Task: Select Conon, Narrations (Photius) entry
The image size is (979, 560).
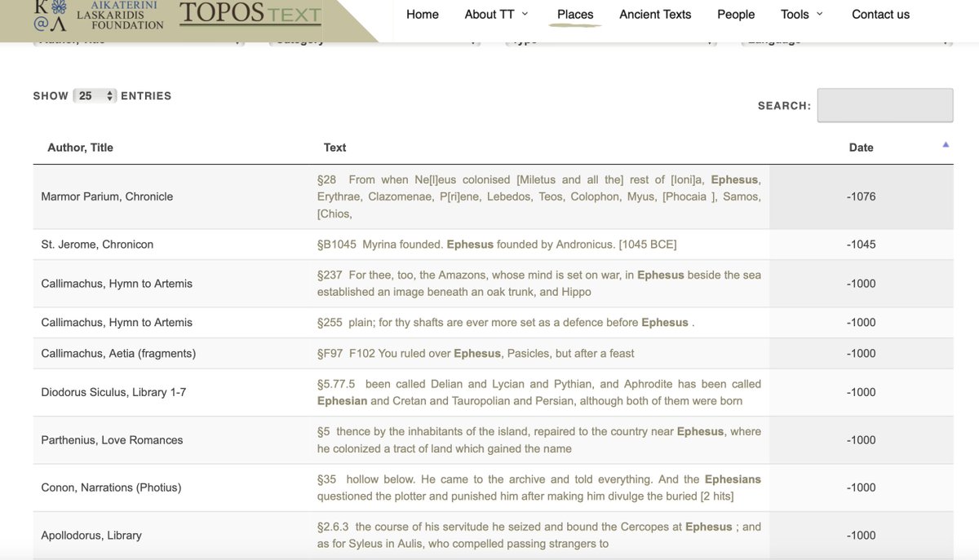Action: click(111, 487)
